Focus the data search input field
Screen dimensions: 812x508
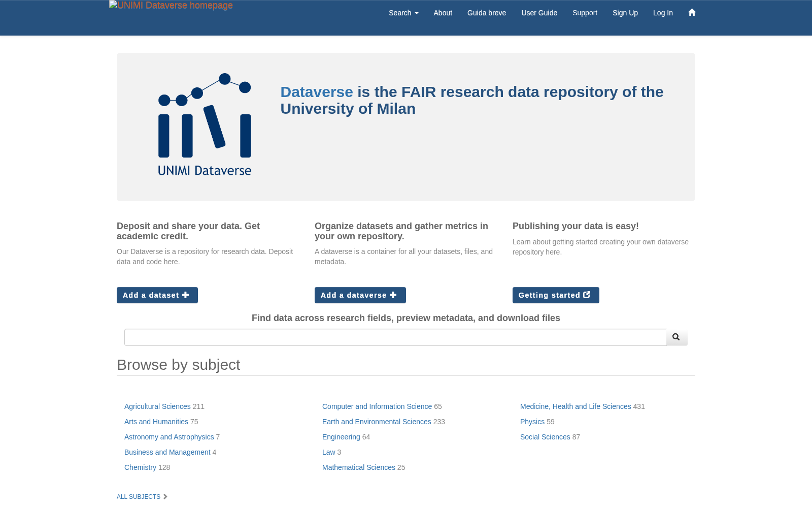point(395,337)
